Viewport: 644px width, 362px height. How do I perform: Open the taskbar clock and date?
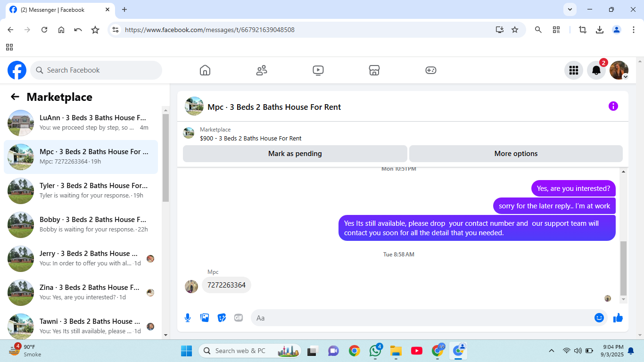(x=613, y=351)
